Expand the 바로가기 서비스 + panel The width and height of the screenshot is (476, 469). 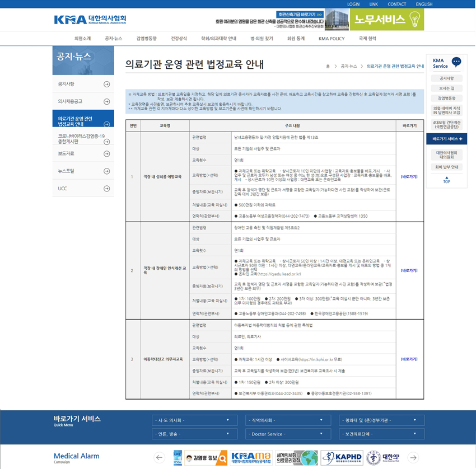click(446, 138)
